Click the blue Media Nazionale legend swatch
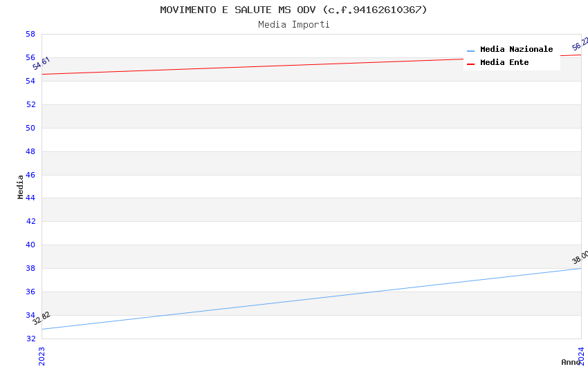 tap(471, 50)
